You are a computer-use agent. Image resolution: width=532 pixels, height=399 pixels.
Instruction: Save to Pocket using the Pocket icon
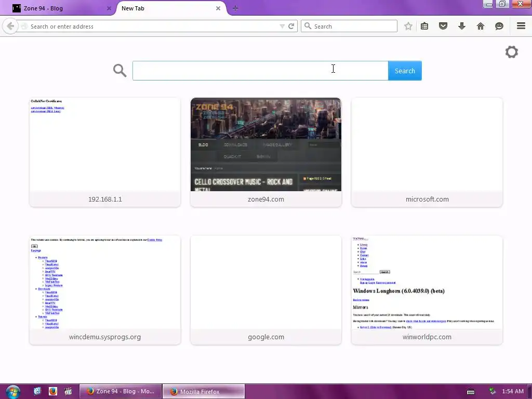[443, 26]
